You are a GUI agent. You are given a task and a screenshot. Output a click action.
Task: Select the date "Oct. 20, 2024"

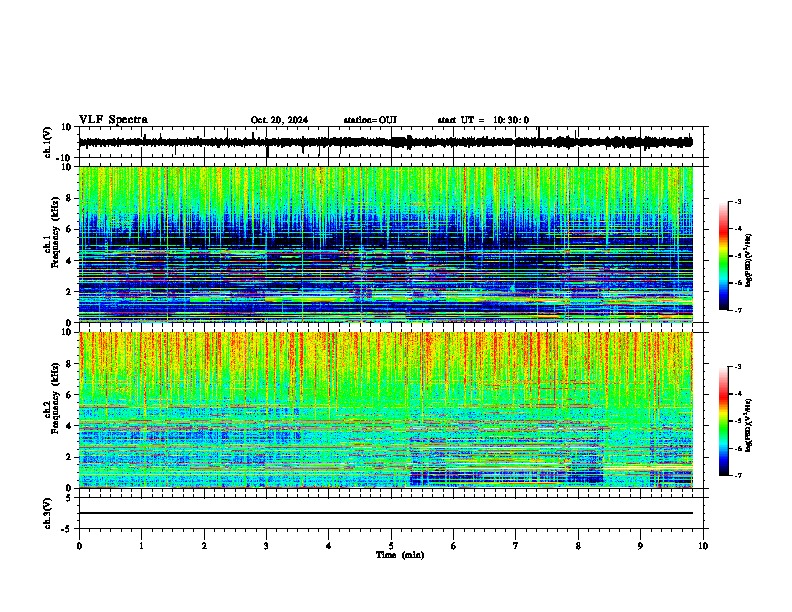click(x=279, y=120)
